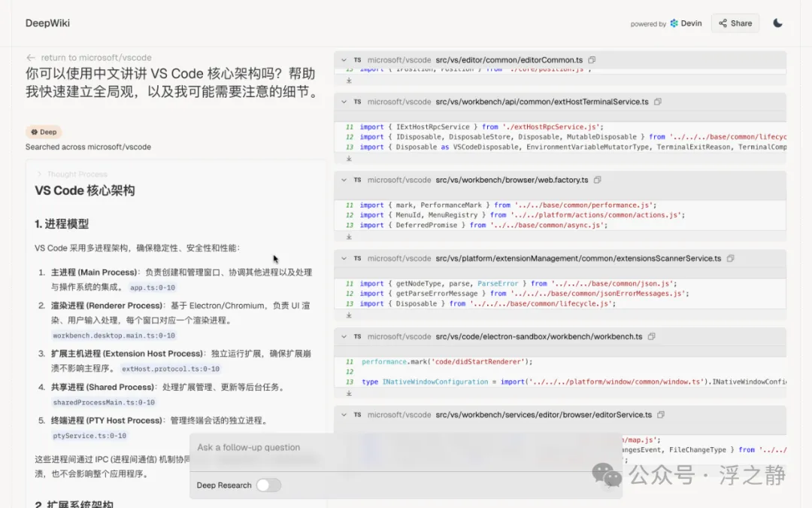Expand the Thought Process section
The width and height of the screenshot is (812, 508).
tap(72, 174)
